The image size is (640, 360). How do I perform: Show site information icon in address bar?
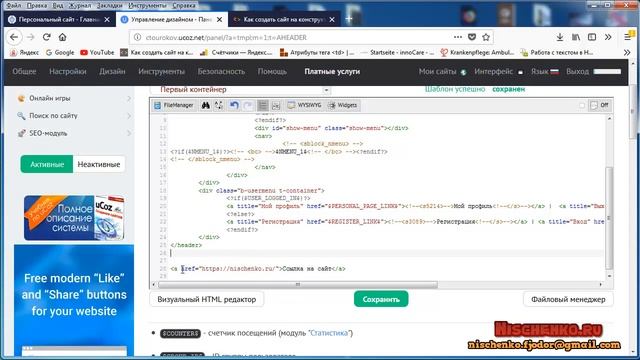[138, 37]
